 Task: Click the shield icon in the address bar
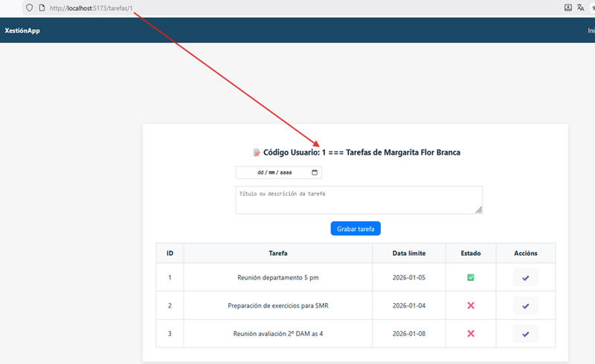click(x=29, y=7)
